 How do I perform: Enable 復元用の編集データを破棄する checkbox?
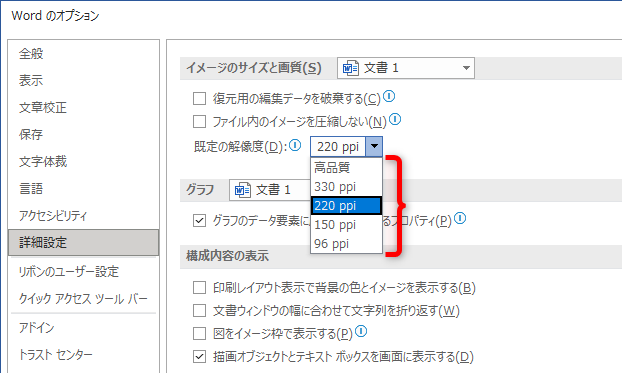[x=199, y=98]
